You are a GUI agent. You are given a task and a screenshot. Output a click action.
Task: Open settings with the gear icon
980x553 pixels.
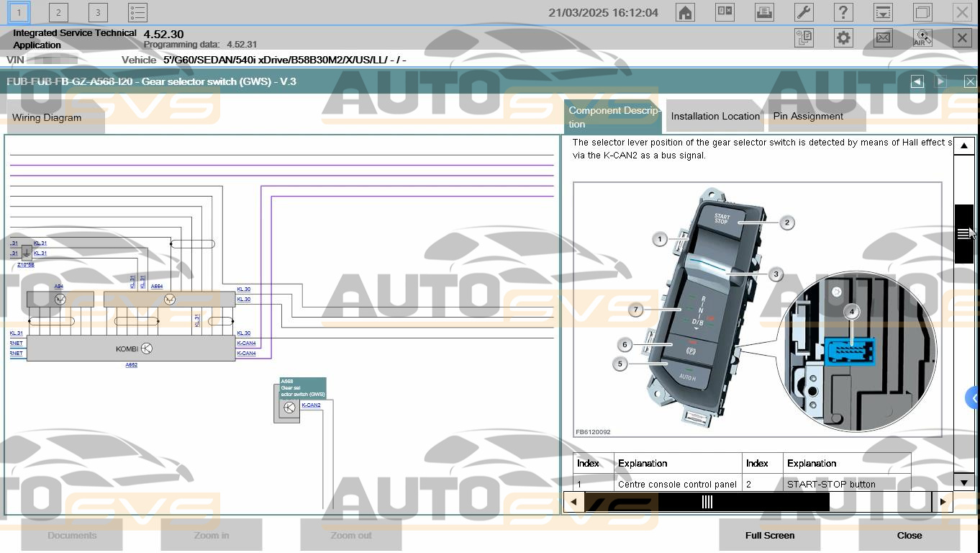click(843, 38)
